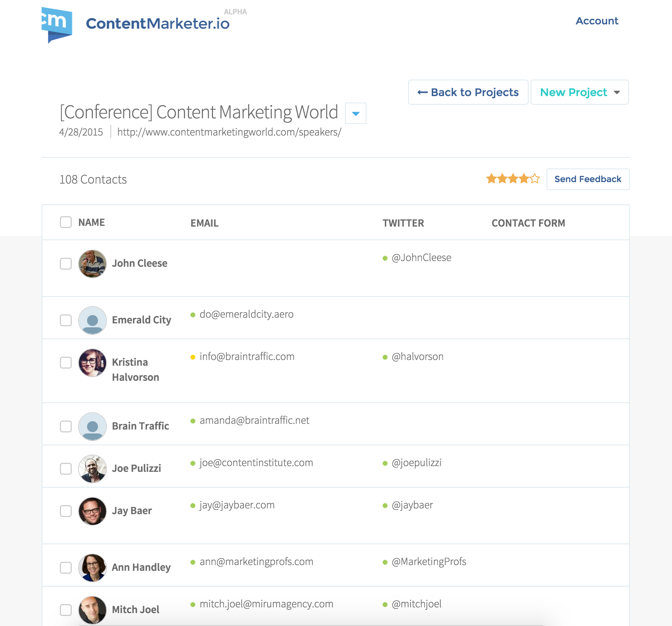Open the New Project dropdown
This screenshot has width=672, height=626.
coord(579,92)
